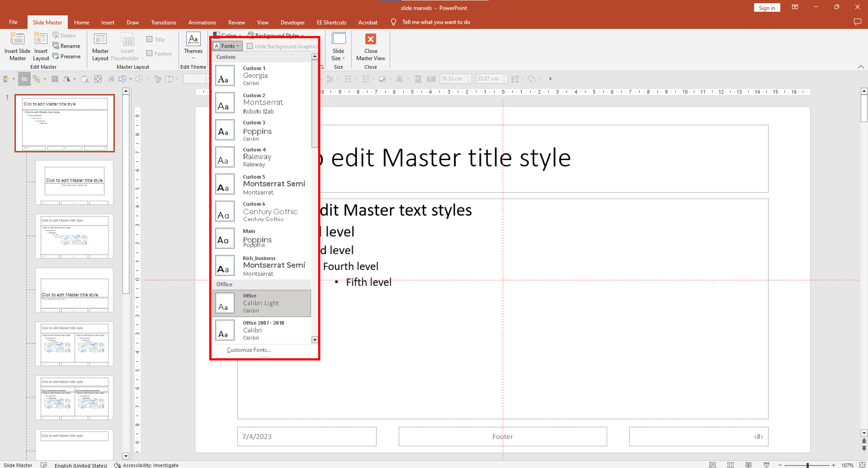The width and height of the screenshot is (868, 468).
Task: Toggle the Title checkbox
Action: [x=150, y=39]
